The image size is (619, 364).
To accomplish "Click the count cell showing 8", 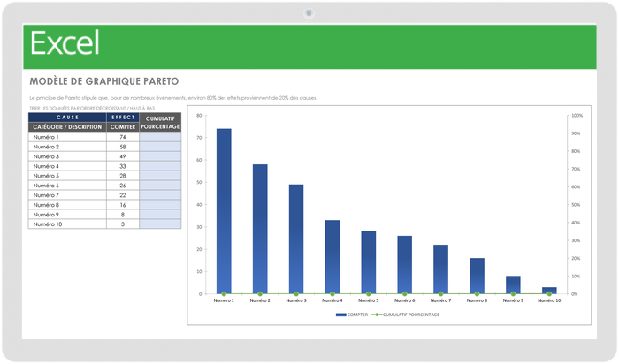I will [123, 214].
